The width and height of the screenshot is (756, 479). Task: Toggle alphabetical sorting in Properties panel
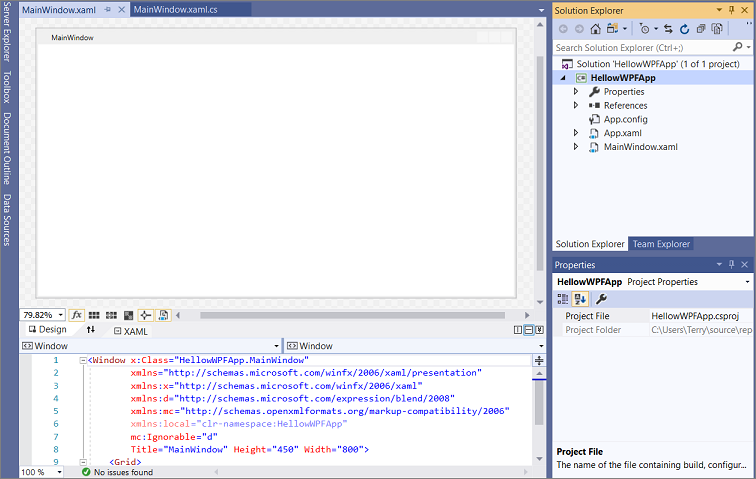[x=581, y=299]
